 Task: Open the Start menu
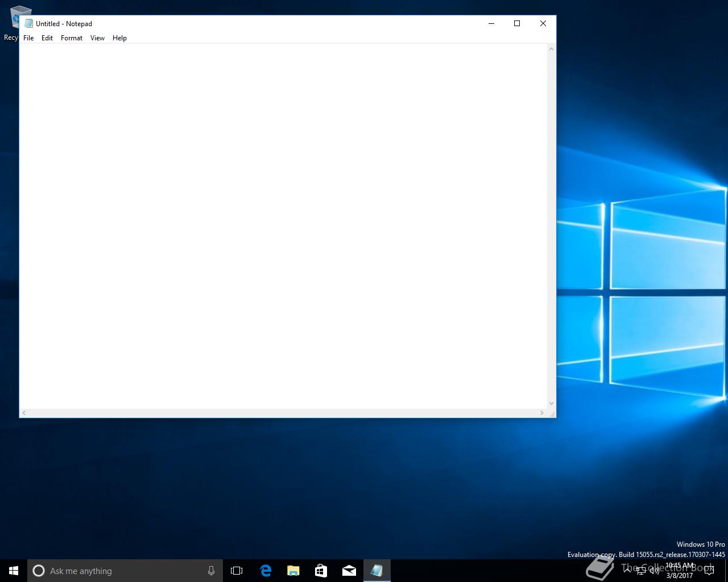[x=14, y=571]
